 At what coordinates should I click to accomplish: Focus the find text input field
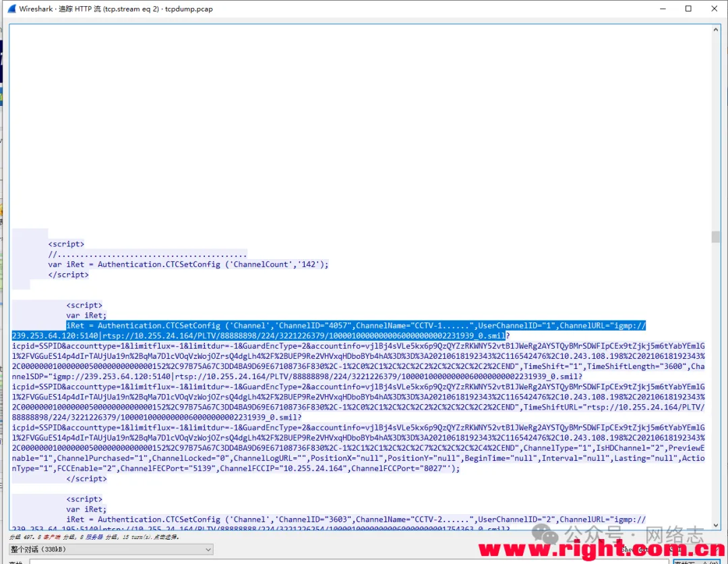pos(337,561)
